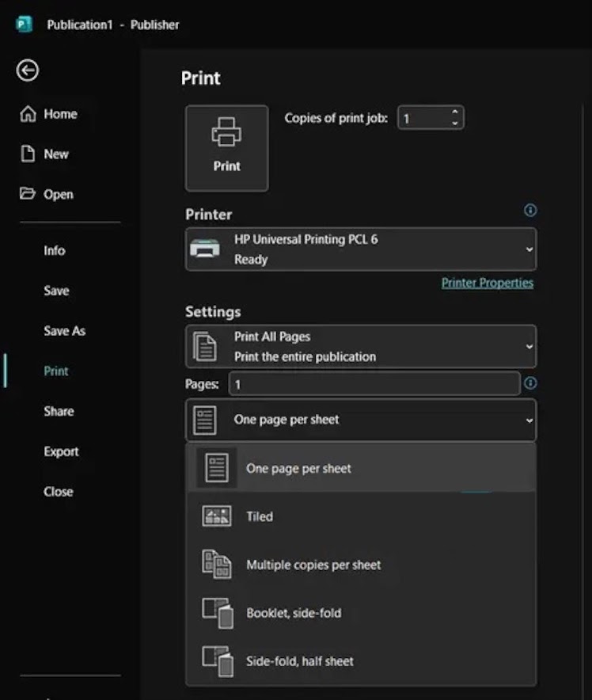Select Side-fold, half sheet option
Image resolution: width=592 pixels, height=700 pixels.
pyautogui.click(x=361, y=661)
